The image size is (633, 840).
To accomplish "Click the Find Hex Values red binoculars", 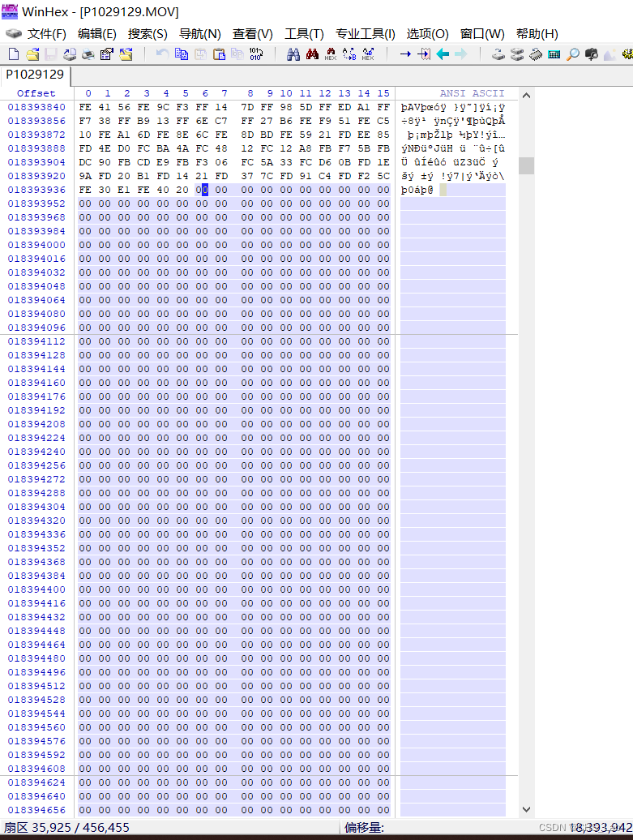I will [312, 54].
